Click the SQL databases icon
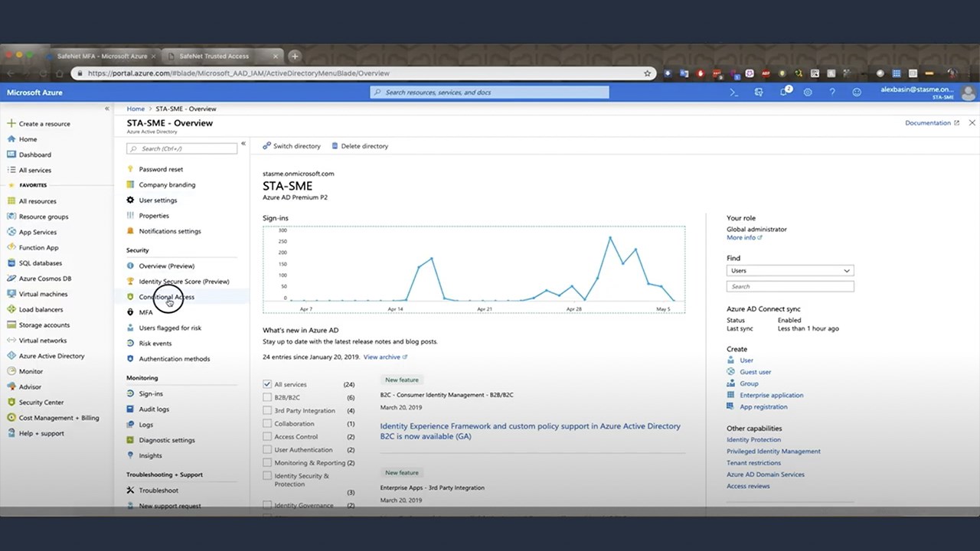The image size is (980, 551). coord(11,263)
